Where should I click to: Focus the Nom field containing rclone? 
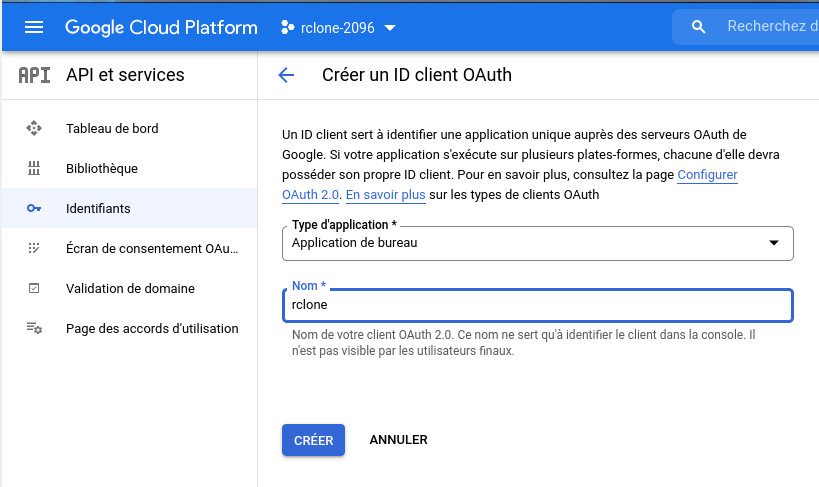coord(537,305)
